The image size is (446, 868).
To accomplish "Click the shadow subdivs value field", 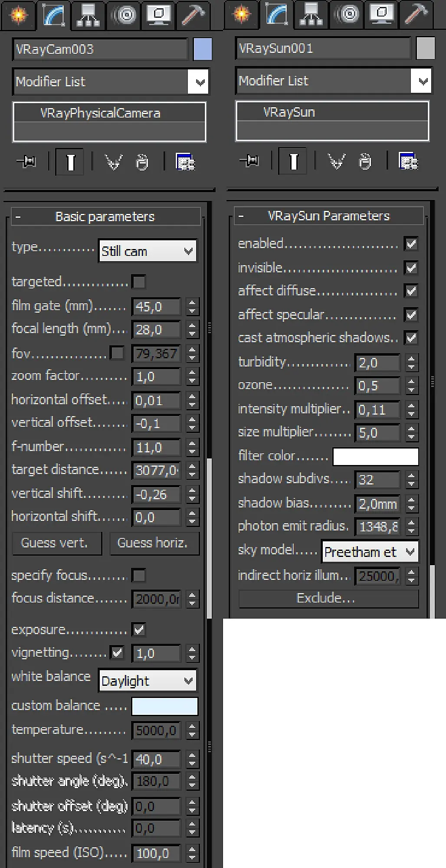I will [377, 479].
